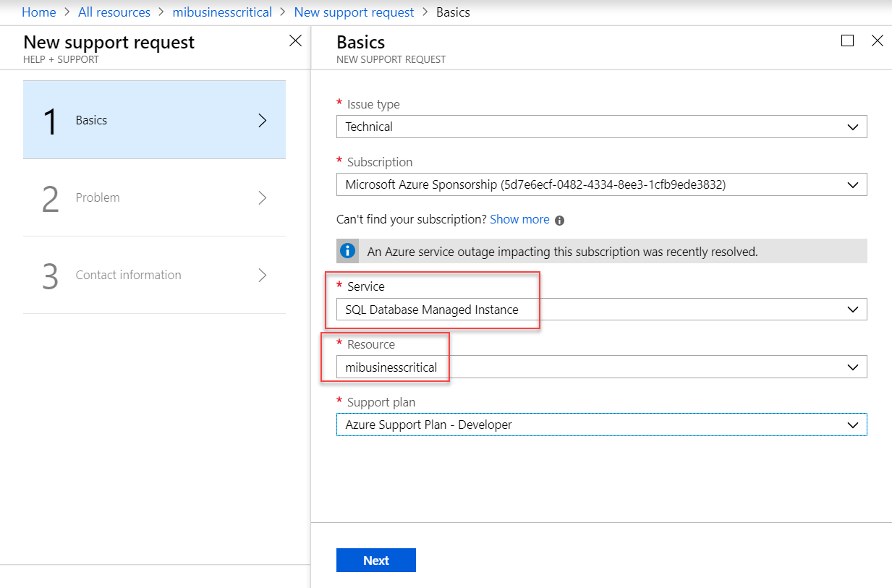
Task: Navigate to Home in breadcrumb
Action: pyautogui.click(x=39, y=12)
